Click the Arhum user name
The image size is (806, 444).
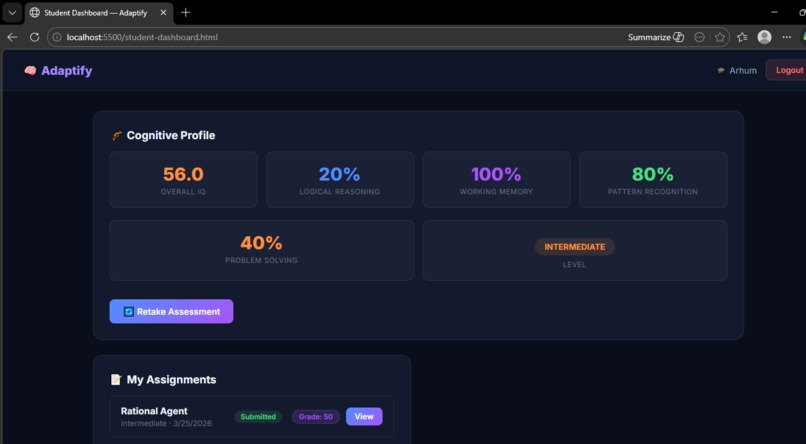click(x=743, y=70)
